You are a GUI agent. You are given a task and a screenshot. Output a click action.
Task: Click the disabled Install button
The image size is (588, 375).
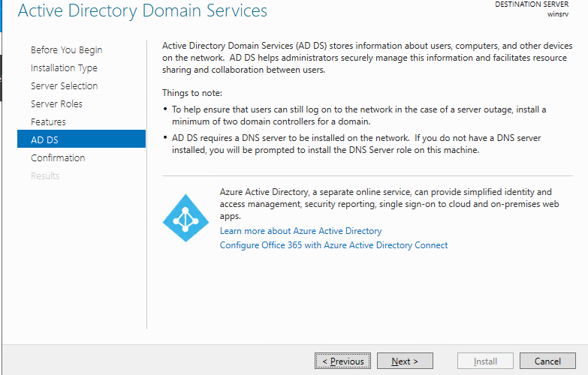[x=485, y=361]
